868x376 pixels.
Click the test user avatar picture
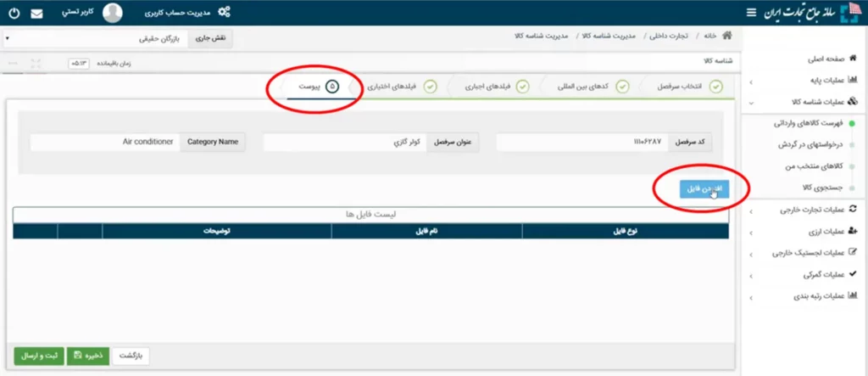coord(113,13)
